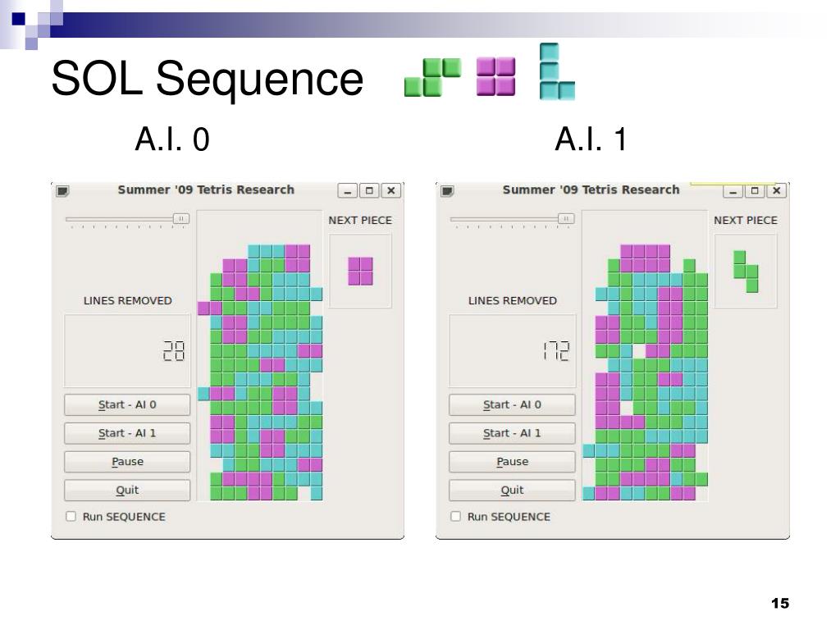Click Start - AI 1 in right window
The width and height of the screenshot is (840, 630).
[x=512, y=433]
